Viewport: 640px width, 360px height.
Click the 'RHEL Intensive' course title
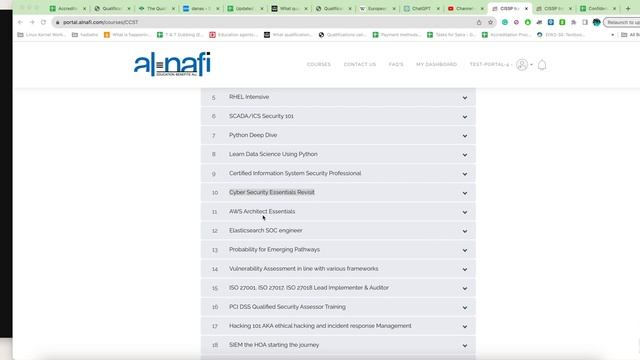(x=249, y=97)
